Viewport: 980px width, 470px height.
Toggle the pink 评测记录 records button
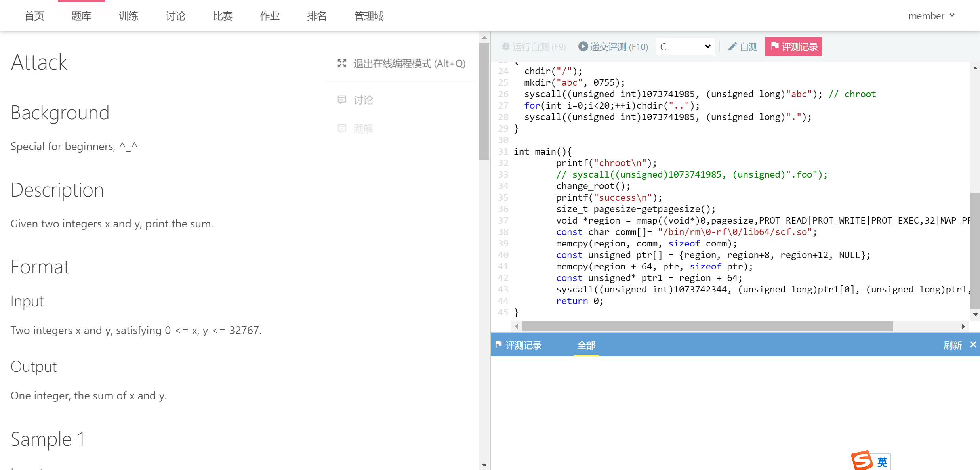793,47
